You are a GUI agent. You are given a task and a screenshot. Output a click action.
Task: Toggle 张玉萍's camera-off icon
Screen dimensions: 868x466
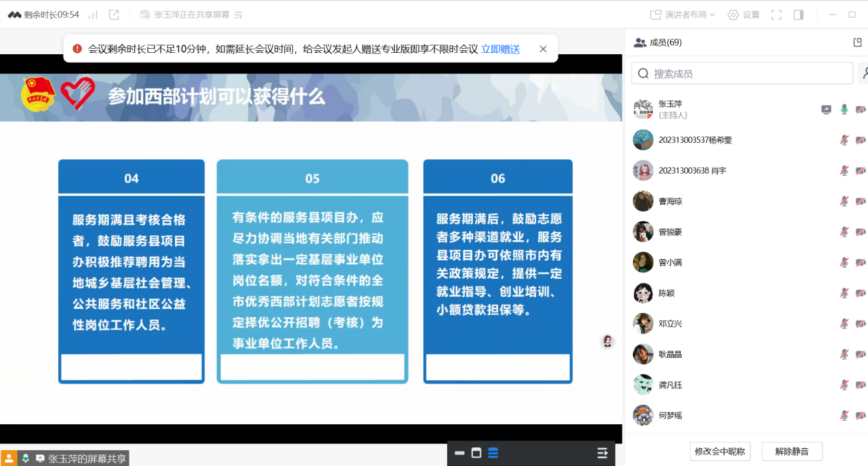pyautogui.click(x=860, y=110)
